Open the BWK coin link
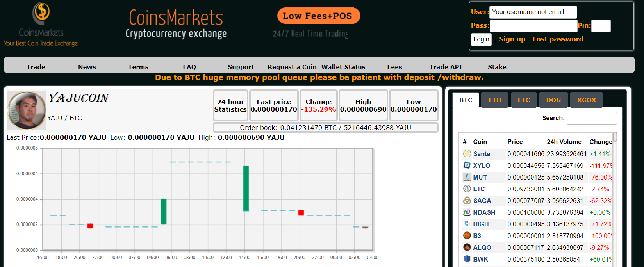The height and width of the screenshot is (267, 644). tap(480, 259)
